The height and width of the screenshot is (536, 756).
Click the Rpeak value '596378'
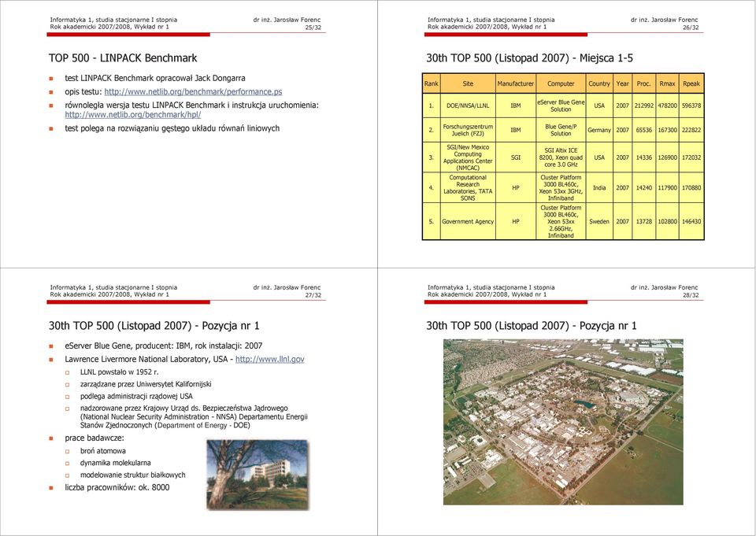click(x=691, y=105)
